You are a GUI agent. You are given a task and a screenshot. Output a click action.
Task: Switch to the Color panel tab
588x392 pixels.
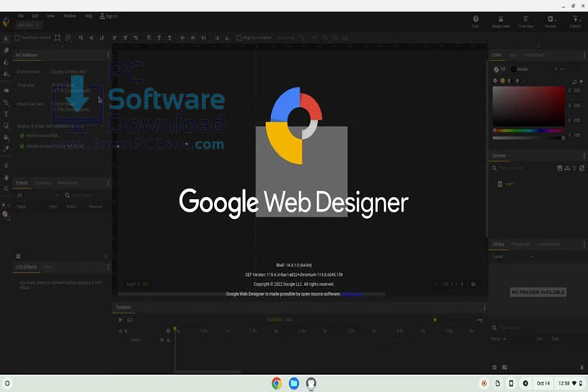tap(497, 56)
